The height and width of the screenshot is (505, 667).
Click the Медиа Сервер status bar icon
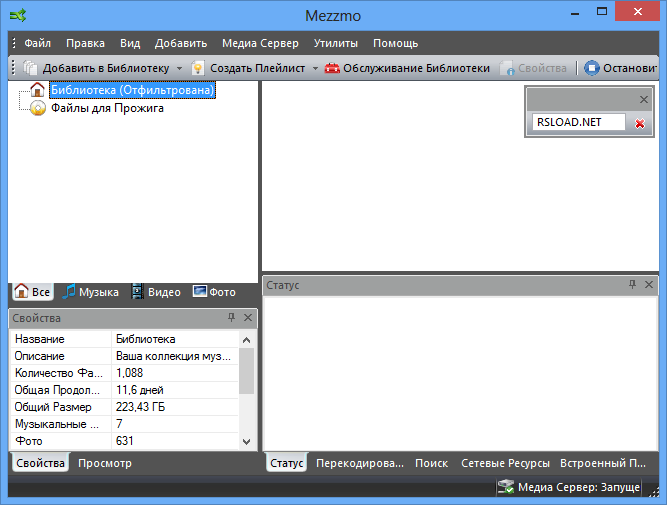click(x=505, y=487)
